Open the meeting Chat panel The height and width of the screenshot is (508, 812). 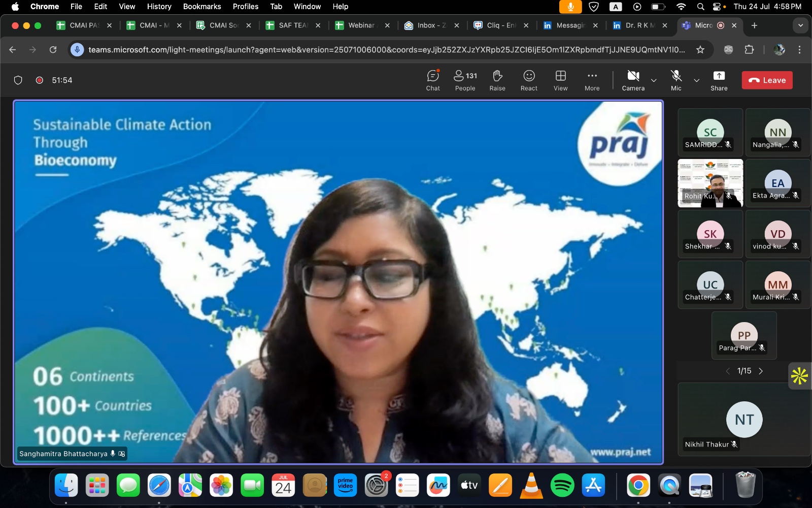[433, 80]
